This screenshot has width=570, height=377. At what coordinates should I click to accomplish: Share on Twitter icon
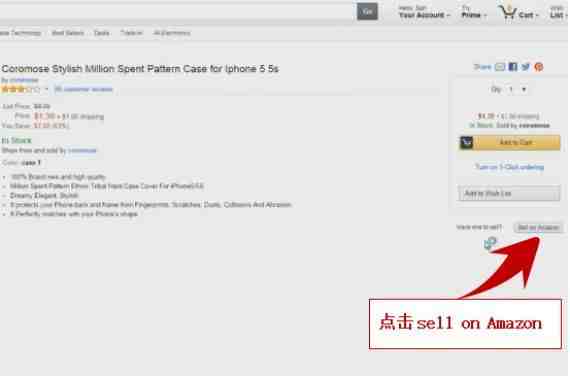click(526, 67)
